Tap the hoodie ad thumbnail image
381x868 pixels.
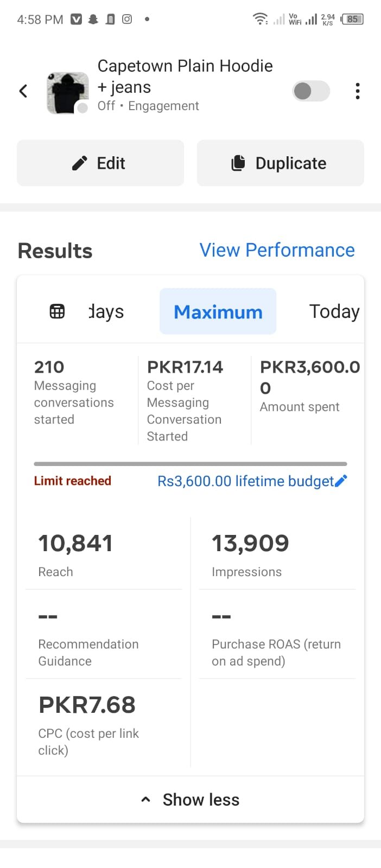67,92
